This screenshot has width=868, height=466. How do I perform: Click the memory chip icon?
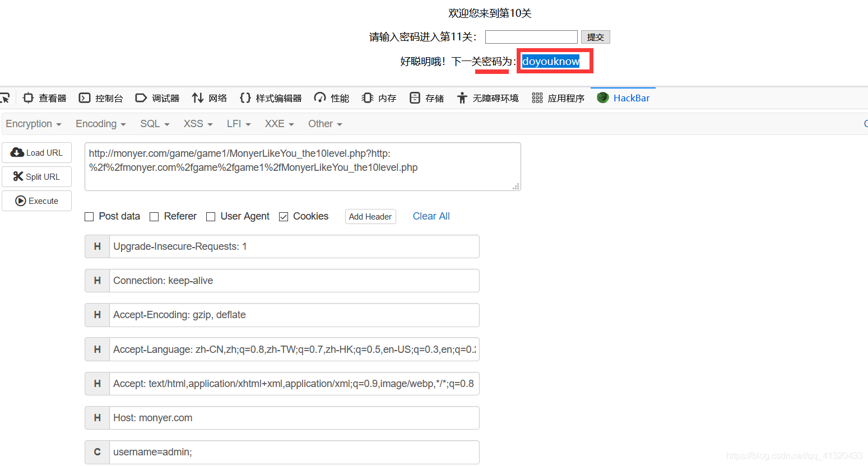point(368,98)
